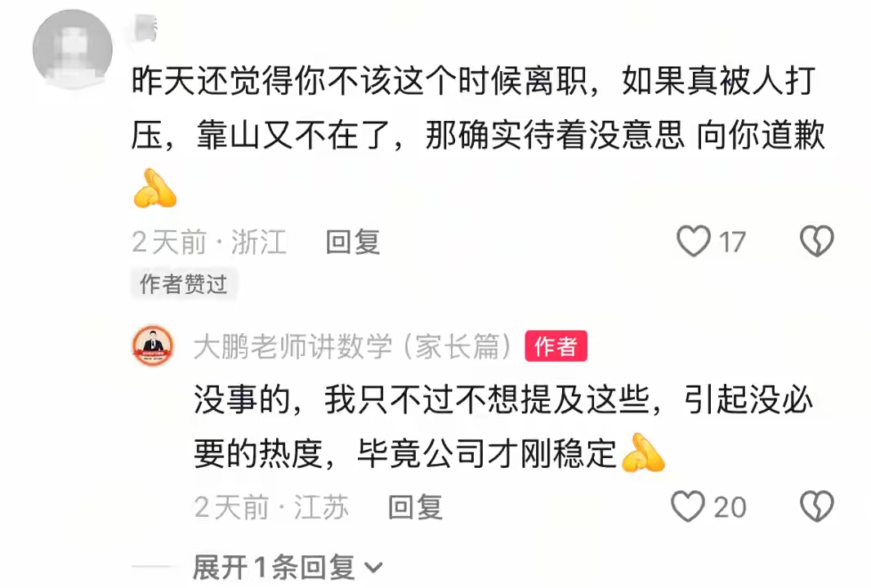Click the author's reply text 没事的

coord(503,426)
